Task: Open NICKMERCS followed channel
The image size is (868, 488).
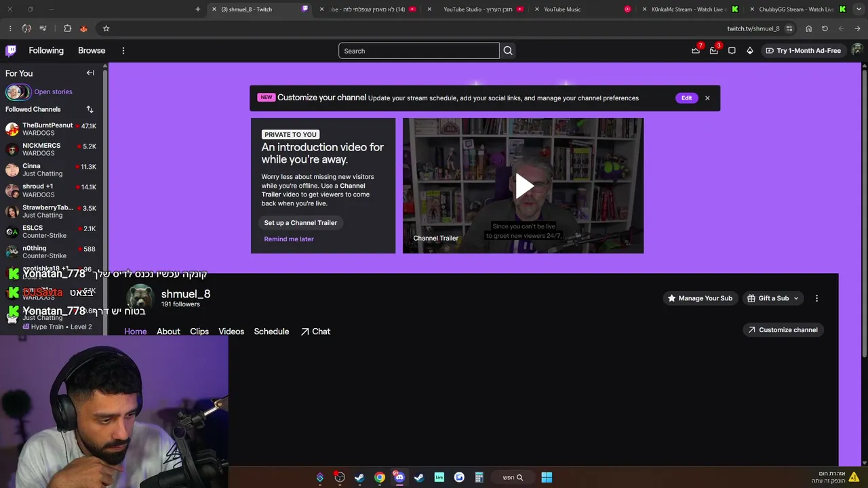Action: click(52, 149)
